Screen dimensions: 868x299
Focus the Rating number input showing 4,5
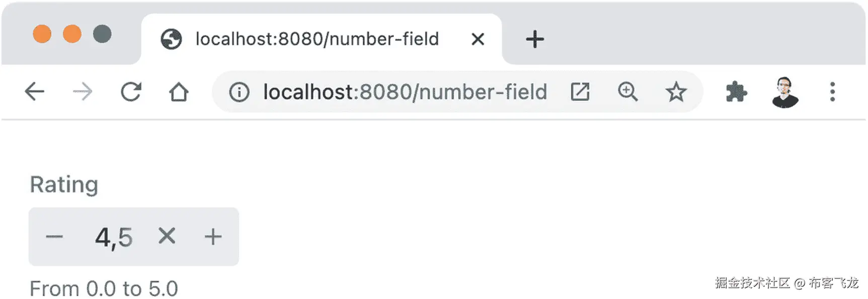coord(114,237)
